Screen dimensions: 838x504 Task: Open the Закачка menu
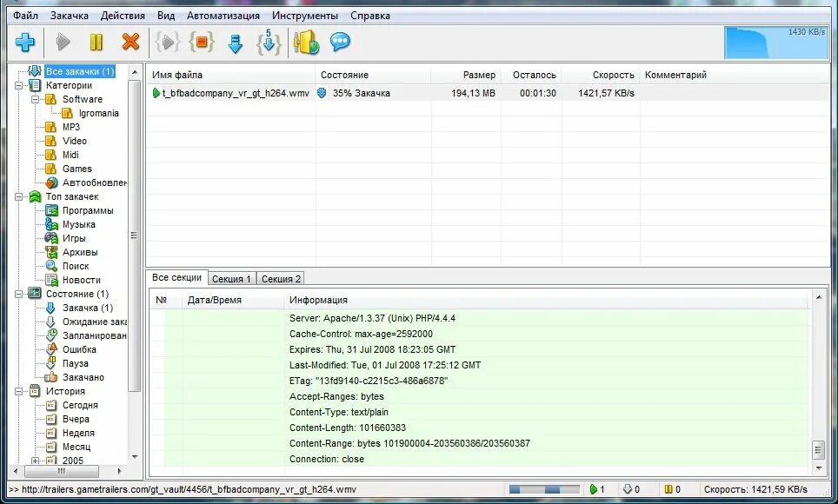pyautogui.click(x=70, y=16)
